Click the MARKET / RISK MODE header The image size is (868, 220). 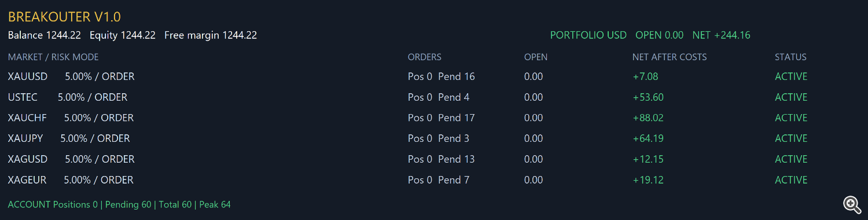coord(53,57)
